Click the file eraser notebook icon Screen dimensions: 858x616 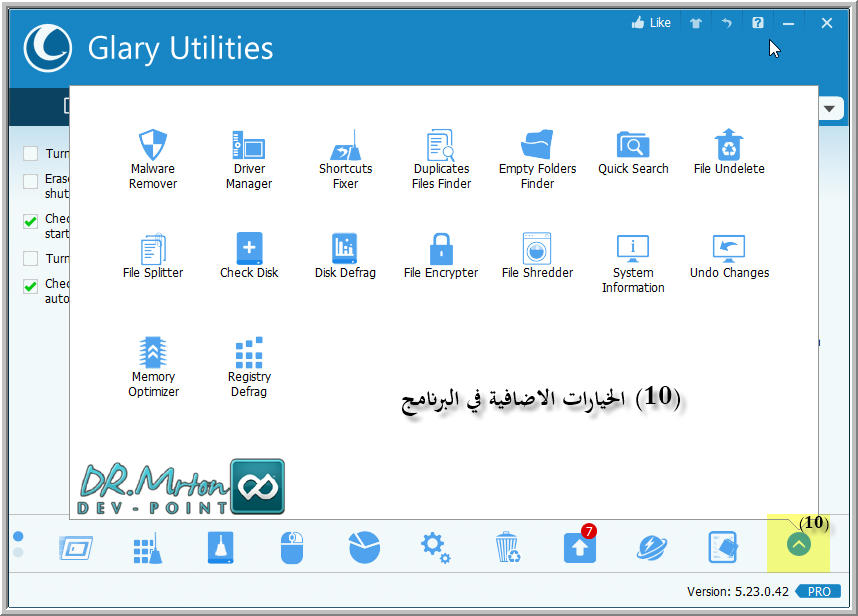(723, 547)
